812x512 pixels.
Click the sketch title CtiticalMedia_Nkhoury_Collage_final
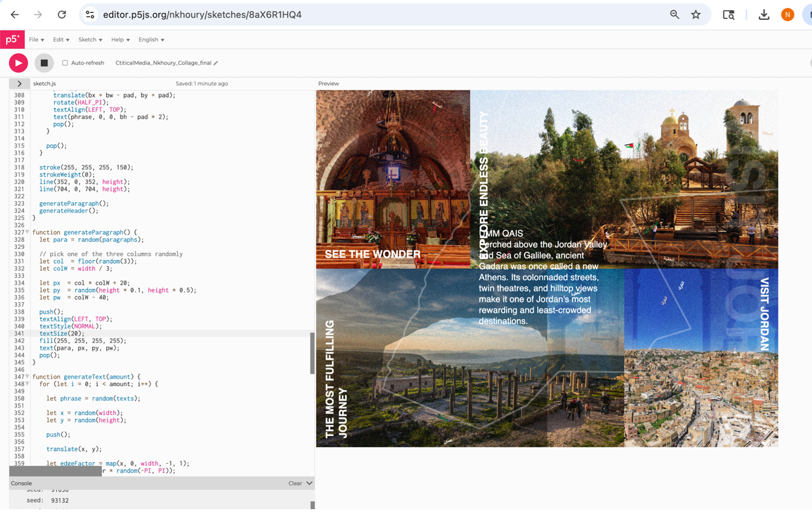[164, 63]
